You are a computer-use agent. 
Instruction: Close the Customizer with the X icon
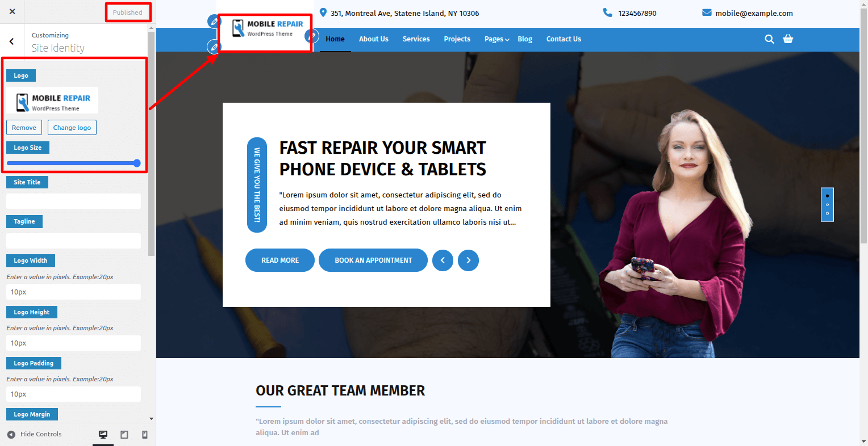point(12,11)
